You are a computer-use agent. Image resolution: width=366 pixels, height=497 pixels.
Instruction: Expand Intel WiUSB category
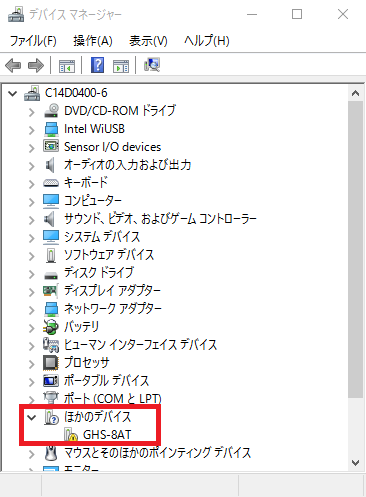click(x=32, y=130)
